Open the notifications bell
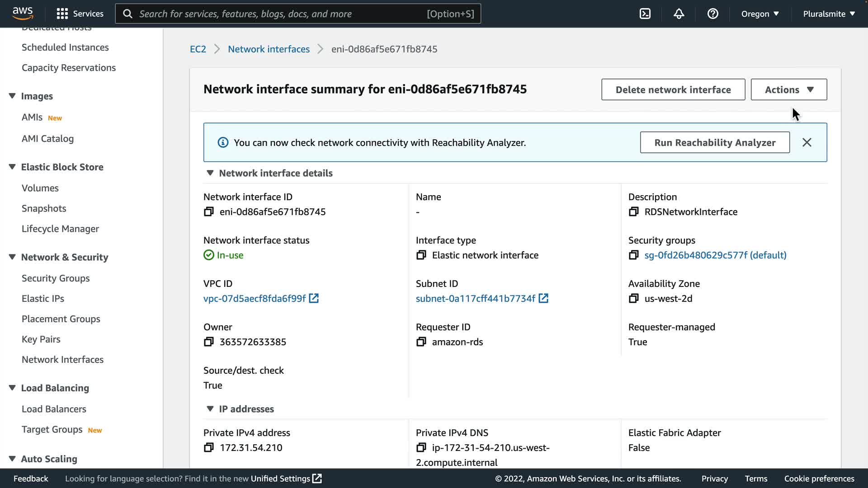 click(679, 14)
